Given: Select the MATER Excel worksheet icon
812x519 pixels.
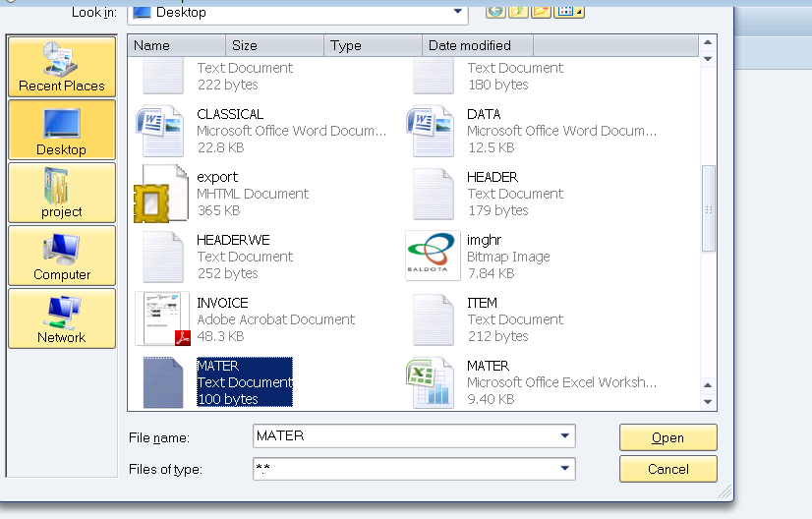Looking at the screenshot, I should coord(431,382).
